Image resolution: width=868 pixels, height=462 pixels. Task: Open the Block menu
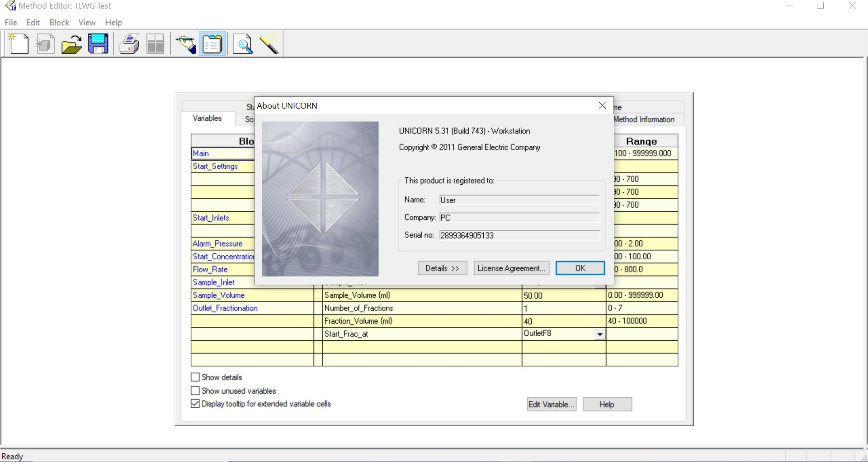coord(59,22)
